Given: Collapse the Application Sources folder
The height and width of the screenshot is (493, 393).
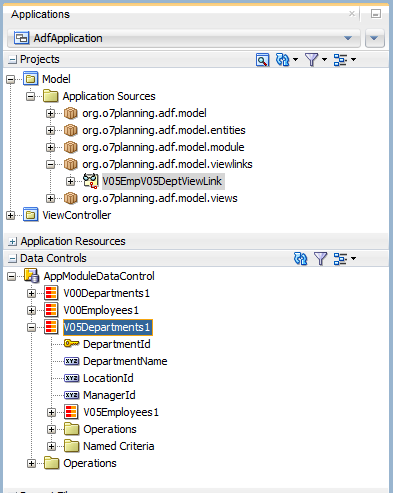Looking at the screenshot, I should click(31, 96).
